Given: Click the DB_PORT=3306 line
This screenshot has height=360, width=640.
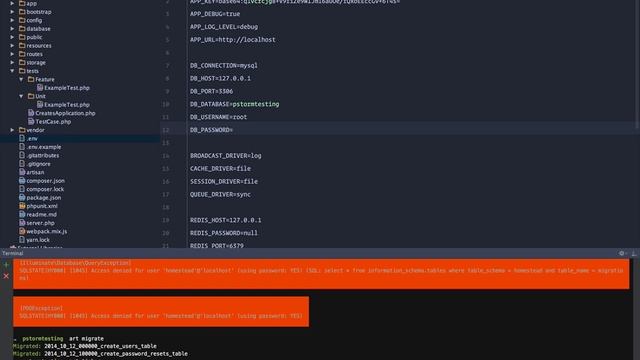Looking at the screenshot, I should click(211, 91).
